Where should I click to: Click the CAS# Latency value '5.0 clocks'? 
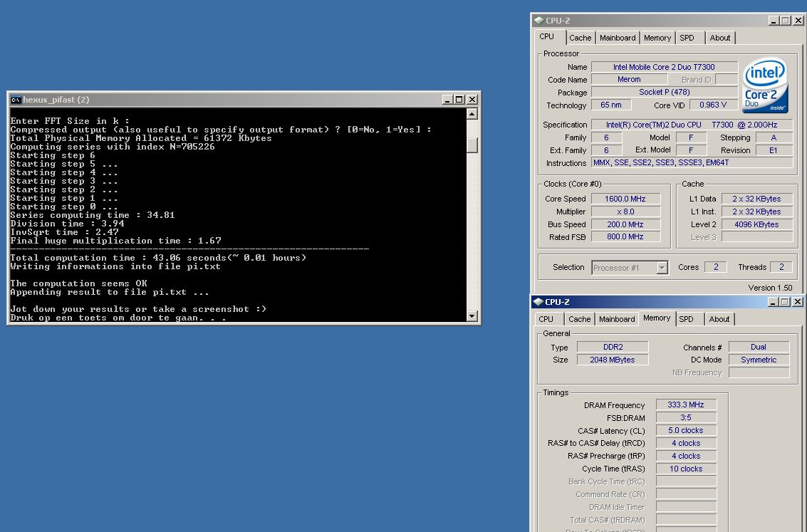686,430
